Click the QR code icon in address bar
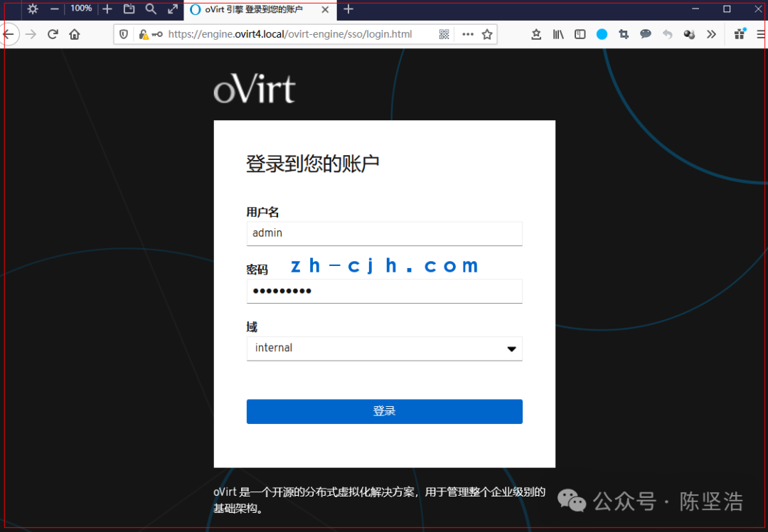This screenshot has width=768, height=532. (x=444, y=34)
